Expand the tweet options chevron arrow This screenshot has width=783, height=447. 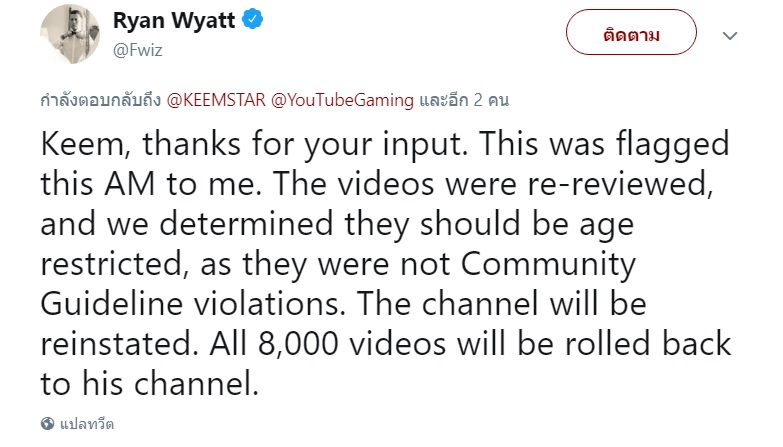[731, 36]
